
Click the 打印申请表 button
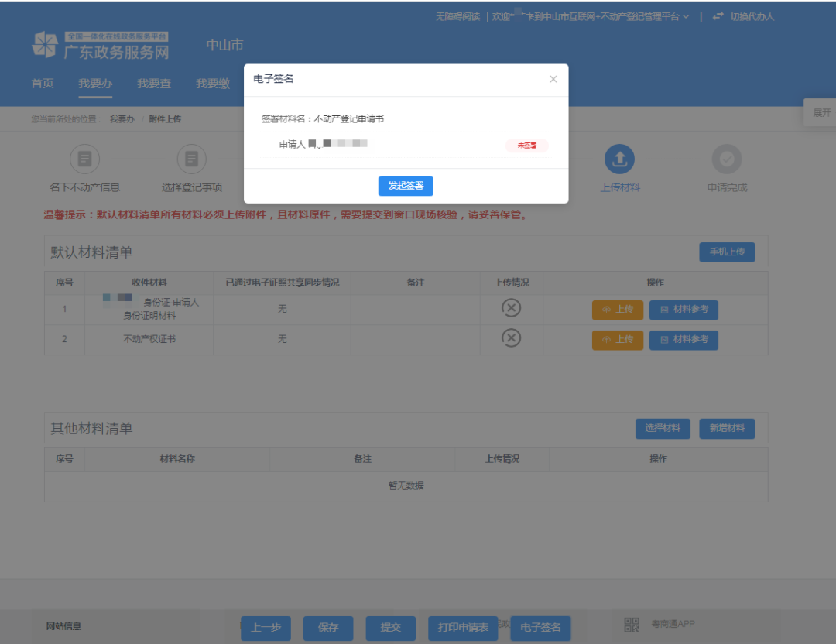[463, 628]
